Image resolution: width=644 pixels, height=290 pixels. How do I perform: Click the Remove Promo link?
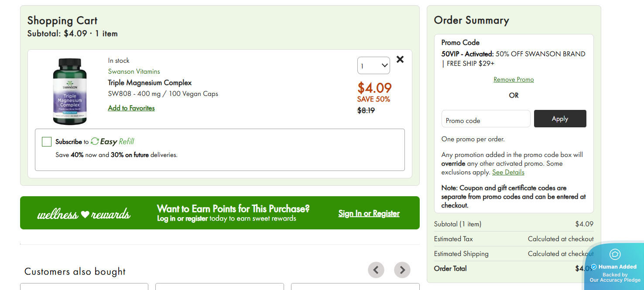[x=514, y=79]
